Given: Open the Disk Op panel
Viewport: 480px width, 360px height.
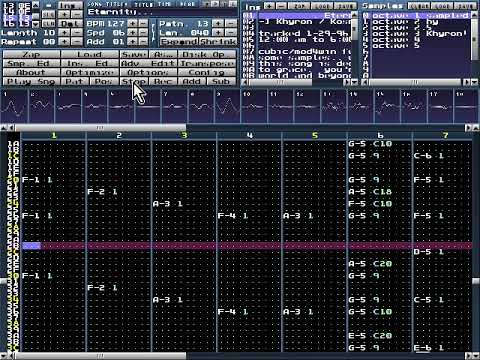Looking at the screenshot, I should [207, 54].
